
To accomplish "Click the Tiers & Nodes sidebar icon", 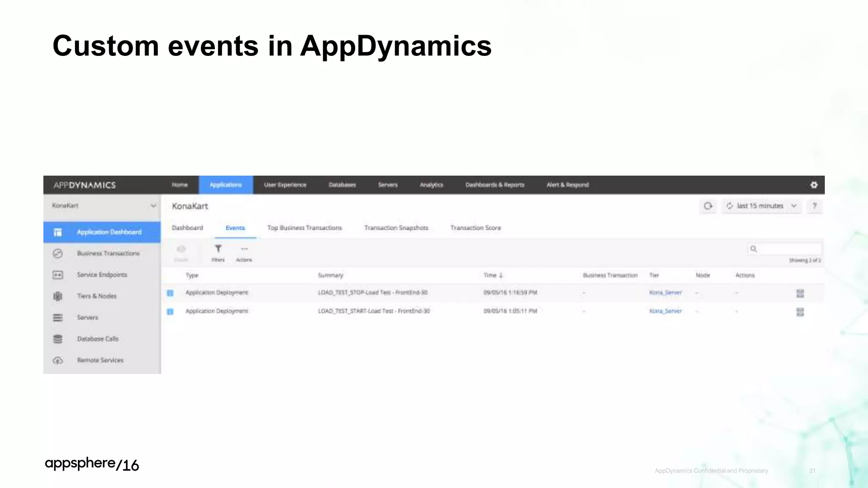I will (x=58, y=296).
